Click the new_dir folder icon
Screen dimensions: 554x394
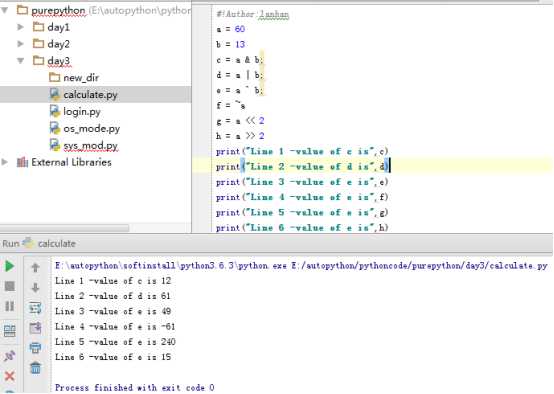click(54, 77)
